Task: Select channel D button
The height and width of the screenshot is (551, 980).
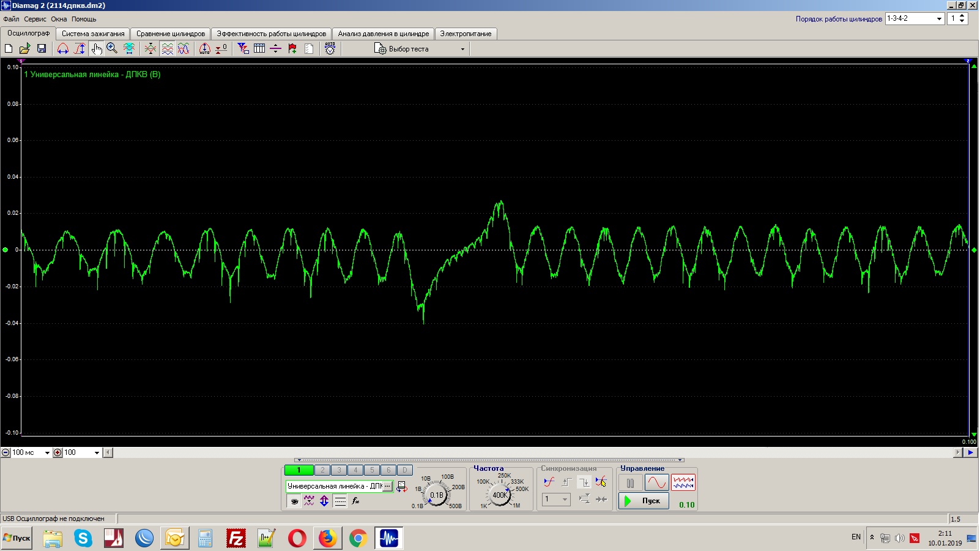Action: 405,470
